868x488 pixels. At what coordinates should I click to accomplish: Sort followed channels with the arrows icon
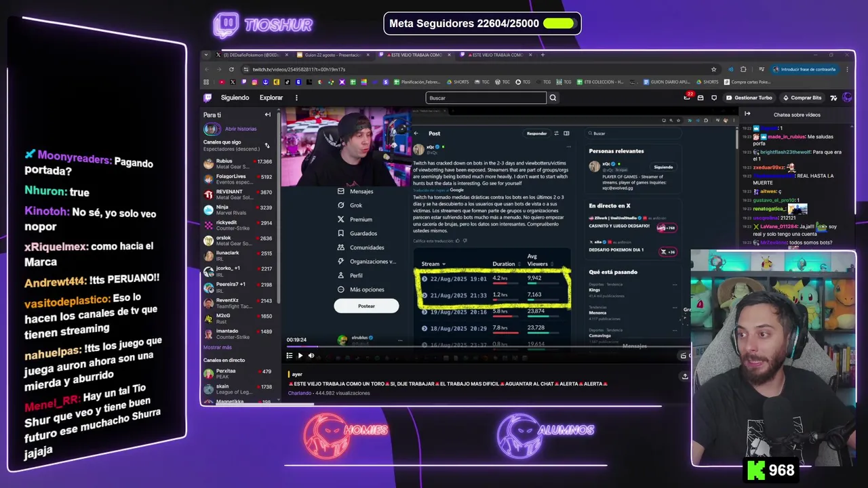(267, 146)
